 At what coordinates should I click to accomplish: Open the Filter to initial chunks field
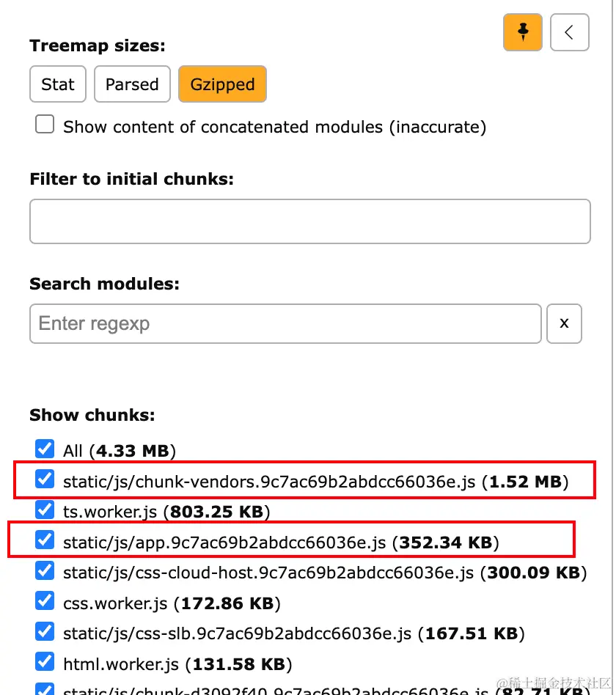pos(310,221)
